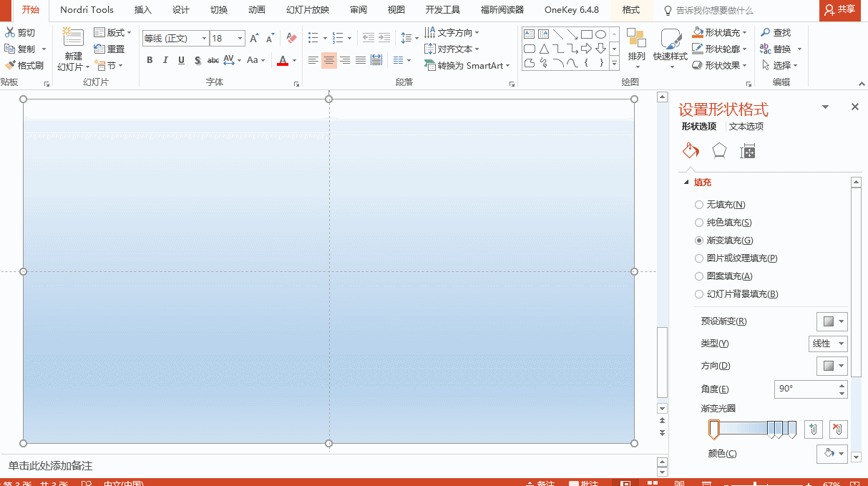
Task: Click the selected first gradient stop marker
Action: point(713,429)
